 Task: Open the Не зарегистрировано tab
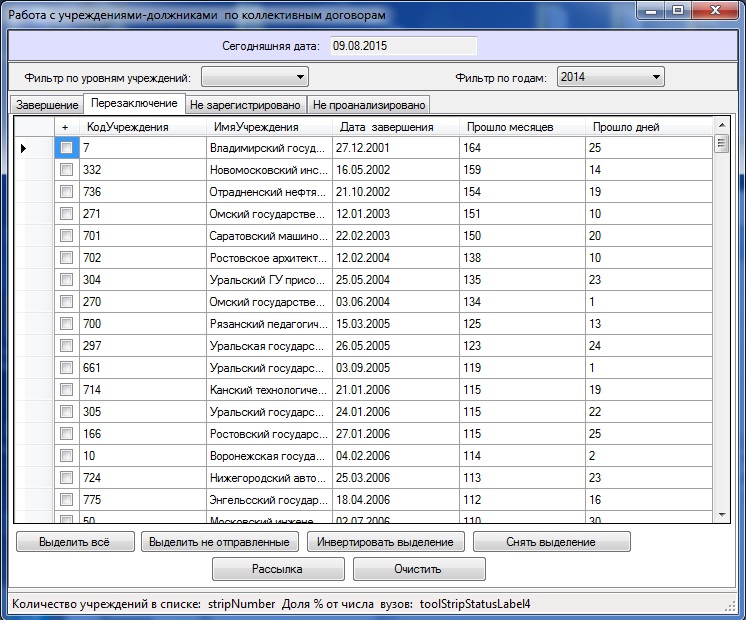click(x=245, y=105)
